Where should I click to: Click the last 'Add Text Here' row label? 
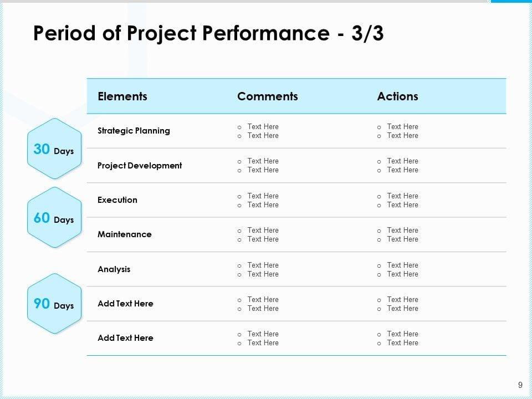(x=125, y=338)
